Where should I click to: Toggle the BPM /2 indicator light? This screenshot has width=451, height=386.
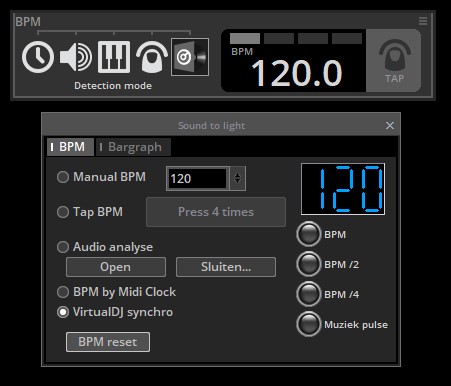coord(309,264)
